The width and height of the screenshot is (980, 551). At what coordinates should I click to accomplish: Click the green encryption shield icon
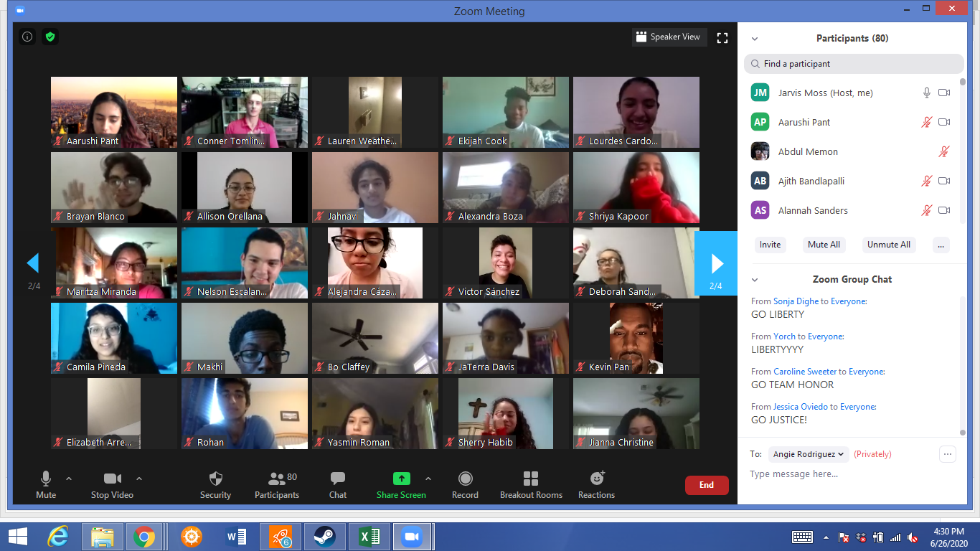coord(50,37)
